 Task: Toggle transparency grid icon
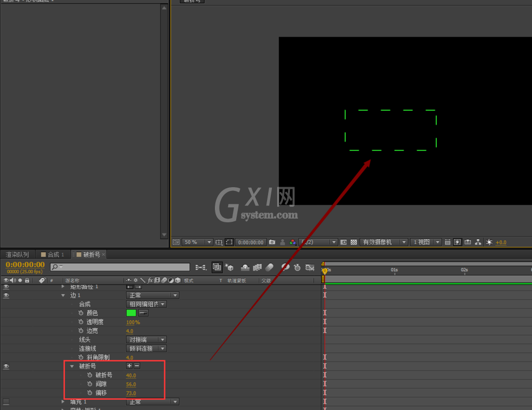354,242
